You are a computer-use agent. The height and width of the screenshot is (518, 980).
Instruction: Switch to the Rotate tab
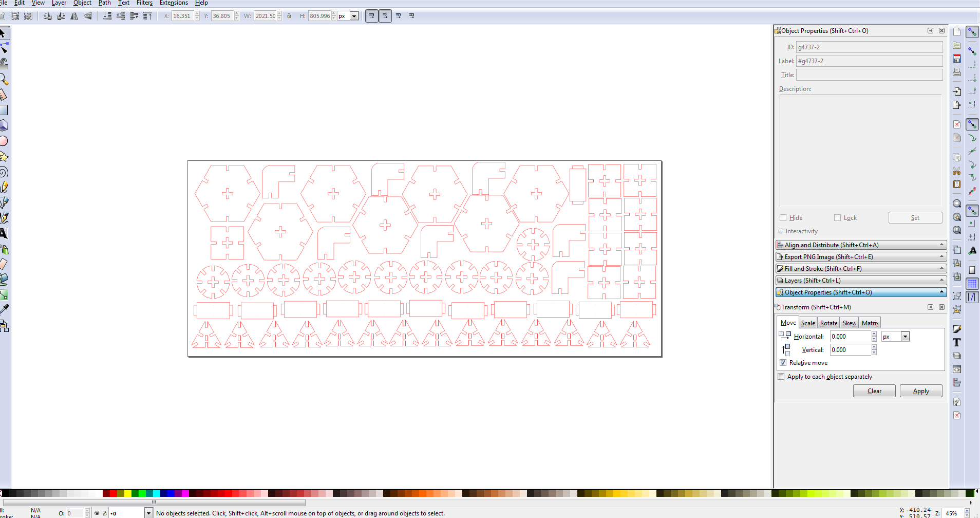coord(828,323)
